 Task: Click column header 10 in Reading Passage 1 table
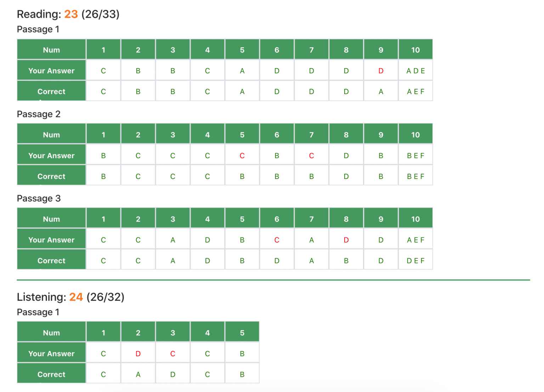415,50
